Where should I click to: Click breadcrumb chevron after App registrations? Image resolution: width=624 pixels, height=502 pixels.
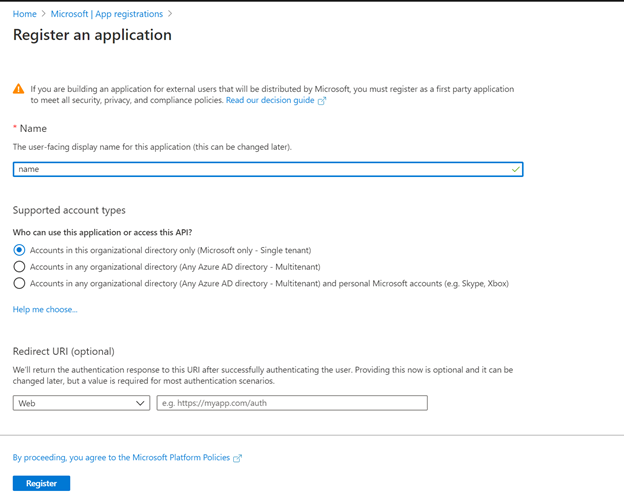[x=170, y=14]
